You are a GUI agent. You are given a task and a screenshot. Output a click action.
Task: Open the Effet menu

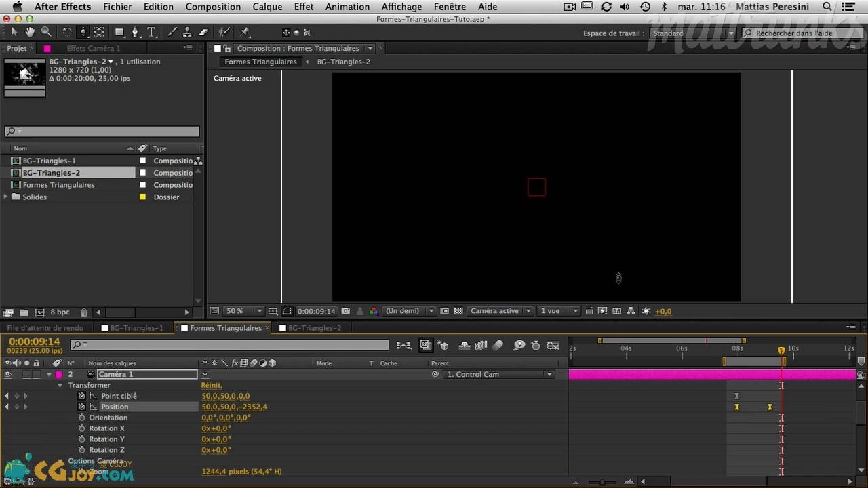point(304,7)
